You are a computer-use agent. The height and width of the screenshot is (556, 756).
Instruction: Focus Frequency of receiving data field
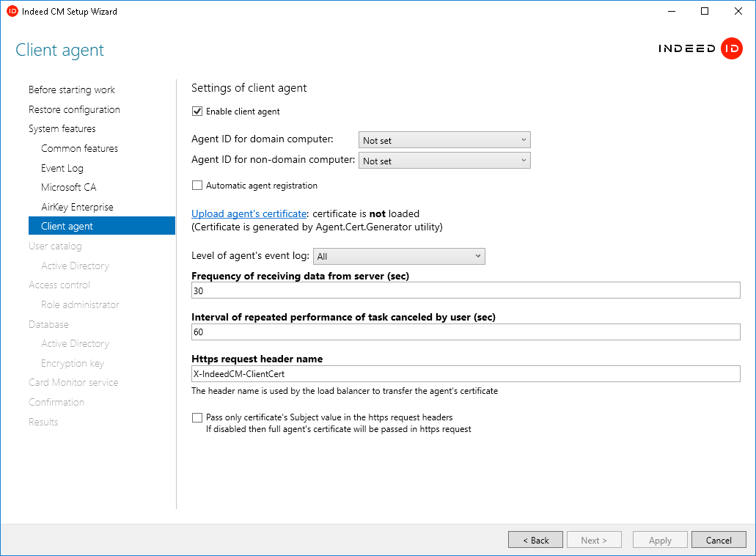tap(466, 290)
